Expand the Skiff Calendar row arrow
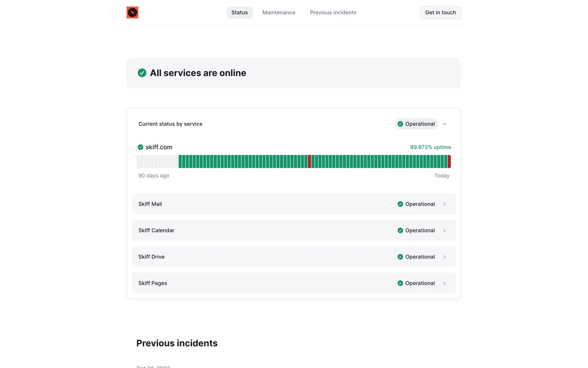The height and width of the screenshot is (368, 588). (445, 231)
